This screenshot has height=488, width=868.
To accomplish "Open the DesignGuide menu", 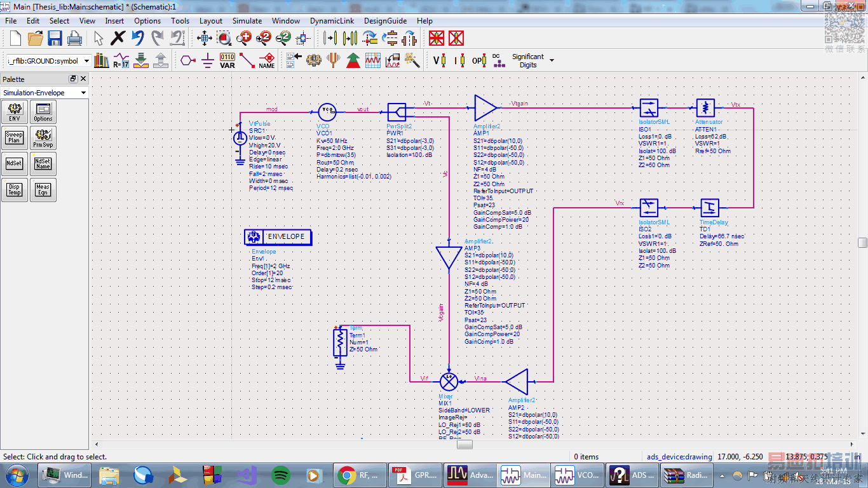I will tap(386, 20).
